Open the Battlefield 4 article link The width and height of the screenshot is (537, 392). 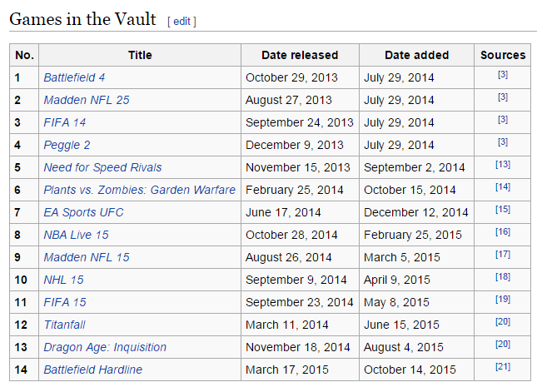[74, 77]
